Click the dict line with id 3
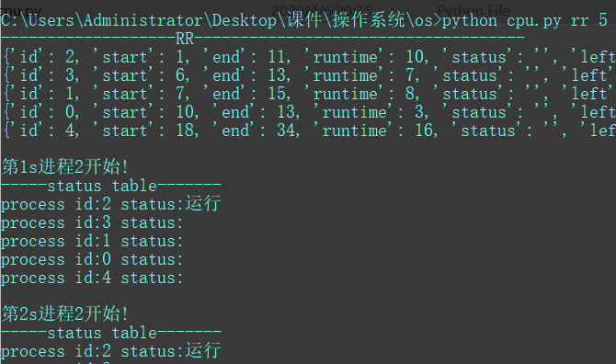This screenshot has width=616, height=364. click(x=308, y=75)
